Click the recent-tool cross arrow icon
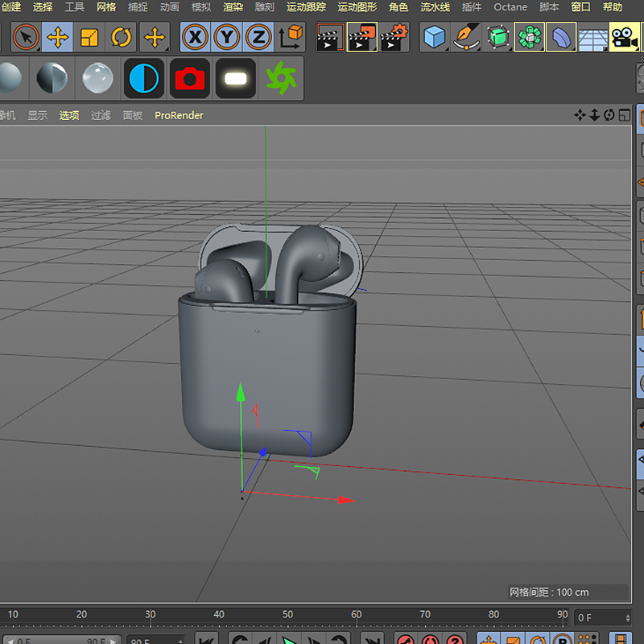The height and width of the screenshot is (644, 644). pos(155,37)
